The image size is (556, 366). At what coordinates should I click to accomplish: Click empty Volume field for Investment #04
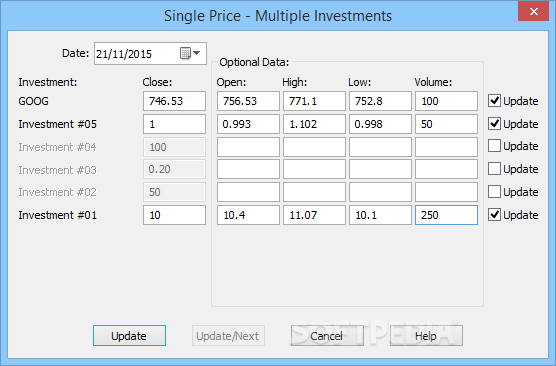[x=446, y=147]
